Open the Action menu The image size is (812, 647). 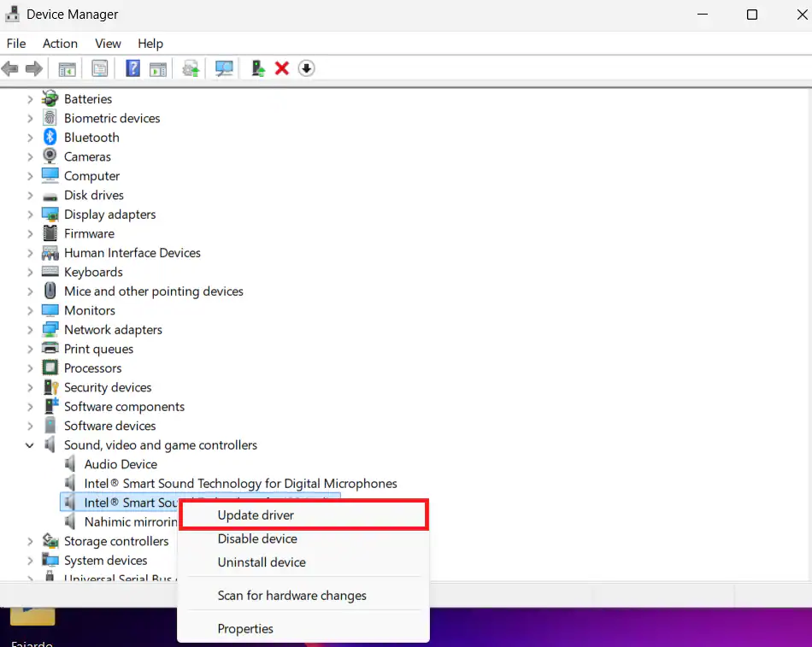tap(60, 44)
